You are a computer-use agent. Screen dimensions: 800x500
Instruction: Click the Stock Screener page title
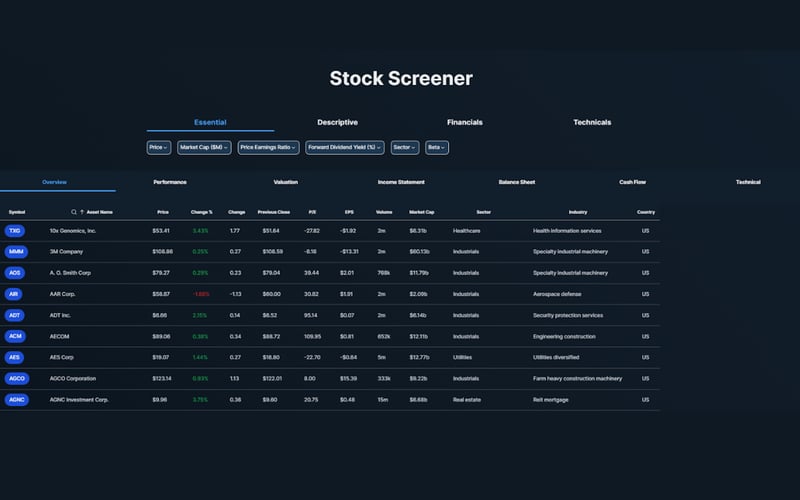tap(401, 79)
